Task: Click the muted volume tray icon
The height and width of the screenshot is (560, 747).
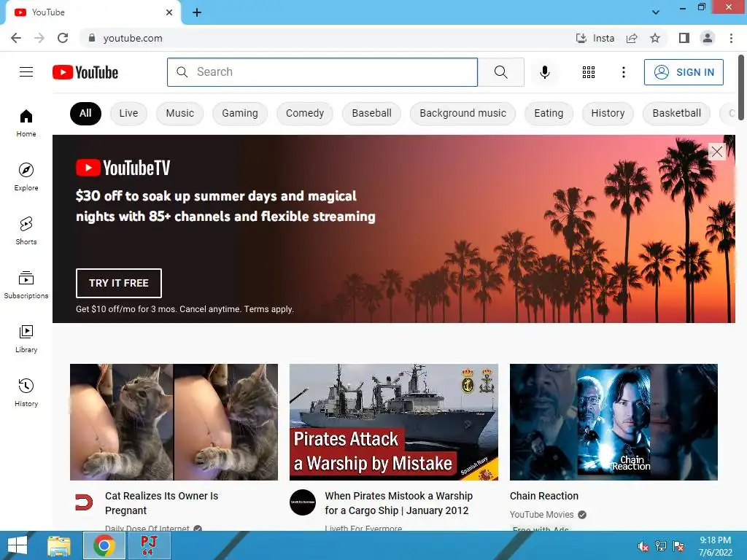Action: (643, 546)
